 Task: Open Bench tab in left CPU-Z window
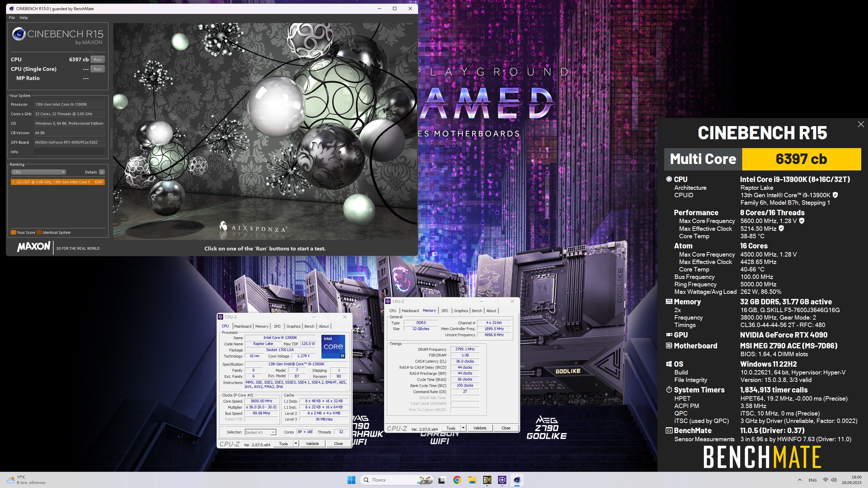point(309,326)
